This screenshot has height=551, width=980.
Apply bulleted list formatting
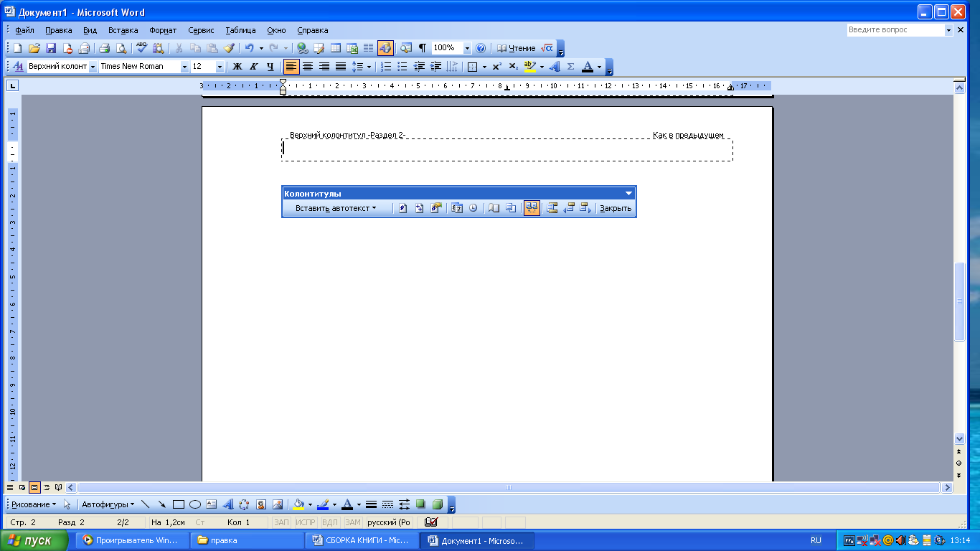tap(402, 67)
